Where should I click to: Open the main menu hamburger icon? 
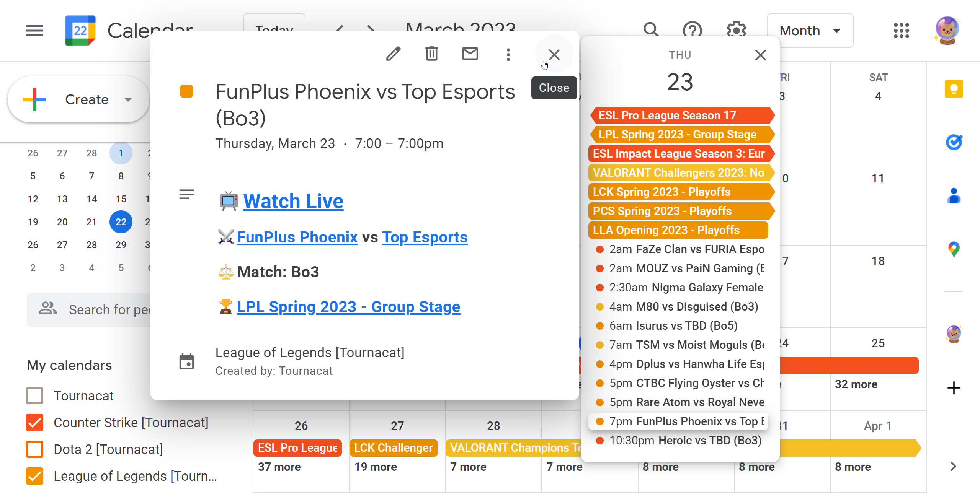34,31
